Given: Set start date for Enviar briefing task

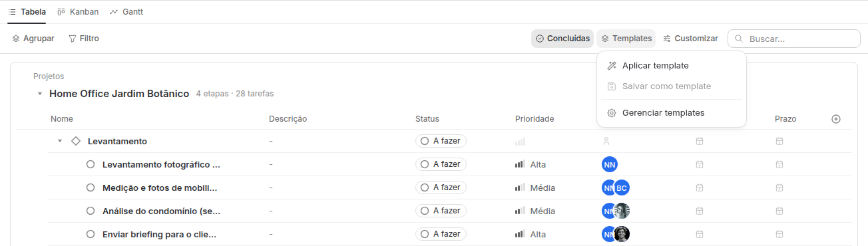Looking at the screenshot, I should click(699, 234).
